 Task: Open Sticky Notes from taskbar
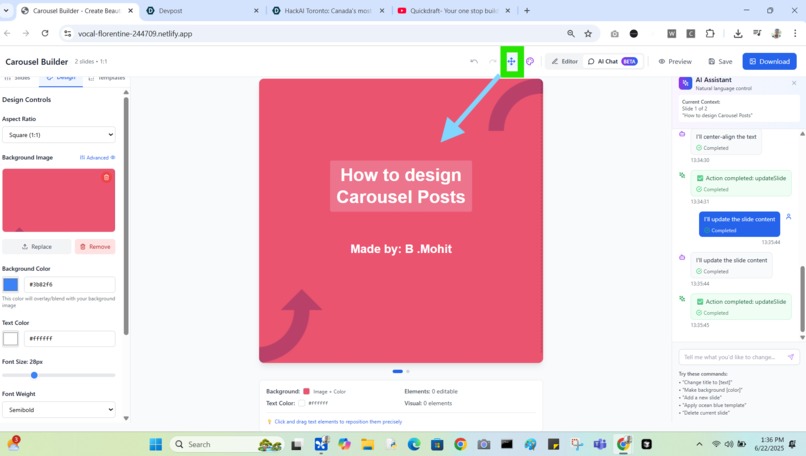[554, 444]
